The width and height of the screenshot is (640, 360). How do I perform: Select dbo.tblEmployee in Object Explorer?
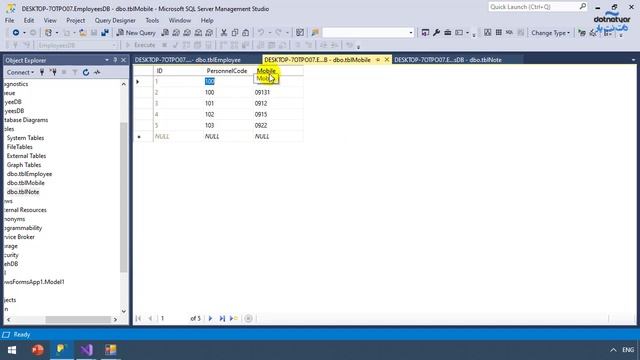[29, 174]
